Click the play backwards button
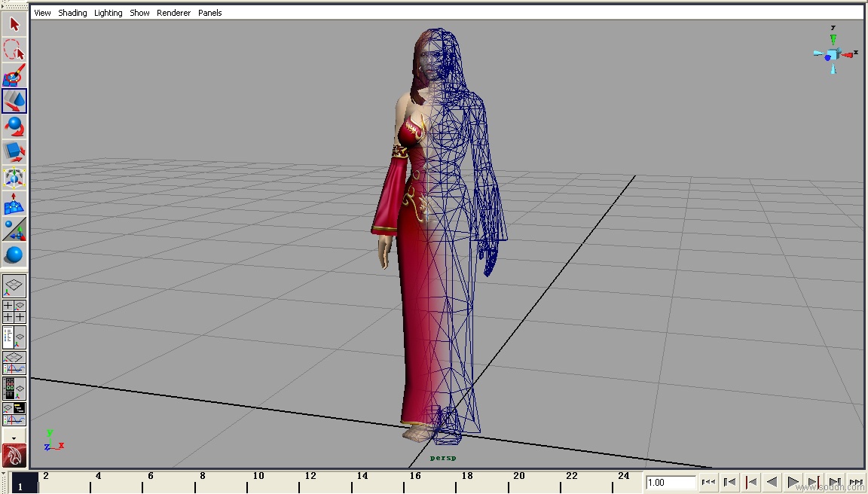 click(772, 482)
